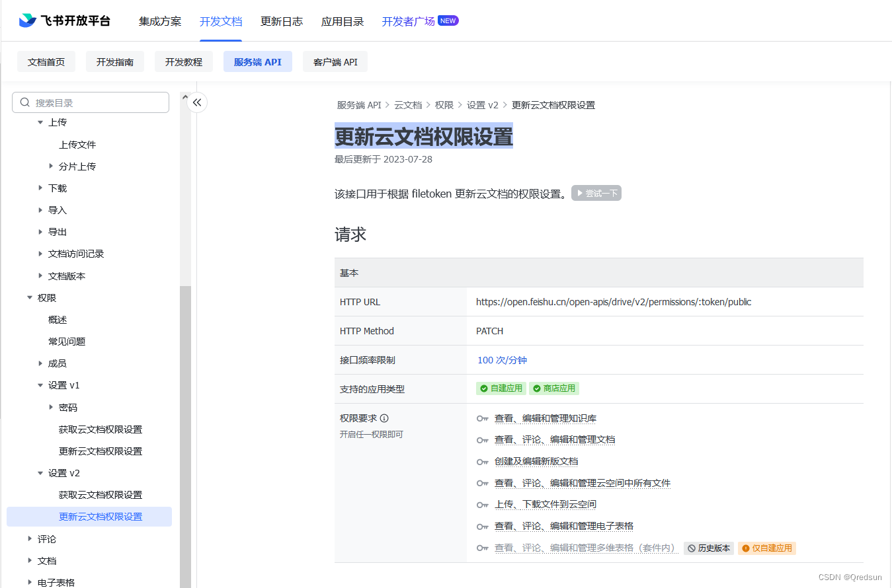892x588 pixels.
Task: Collapse sidebar with double-chevron button
Action: [x=197, y=102]
